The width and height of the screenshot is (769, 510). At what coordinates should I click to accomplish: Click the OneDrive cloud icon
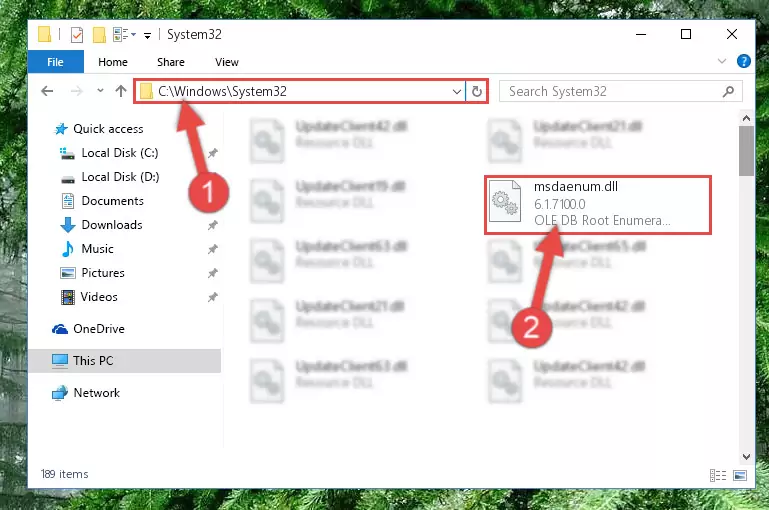click(x=60, y=329)
